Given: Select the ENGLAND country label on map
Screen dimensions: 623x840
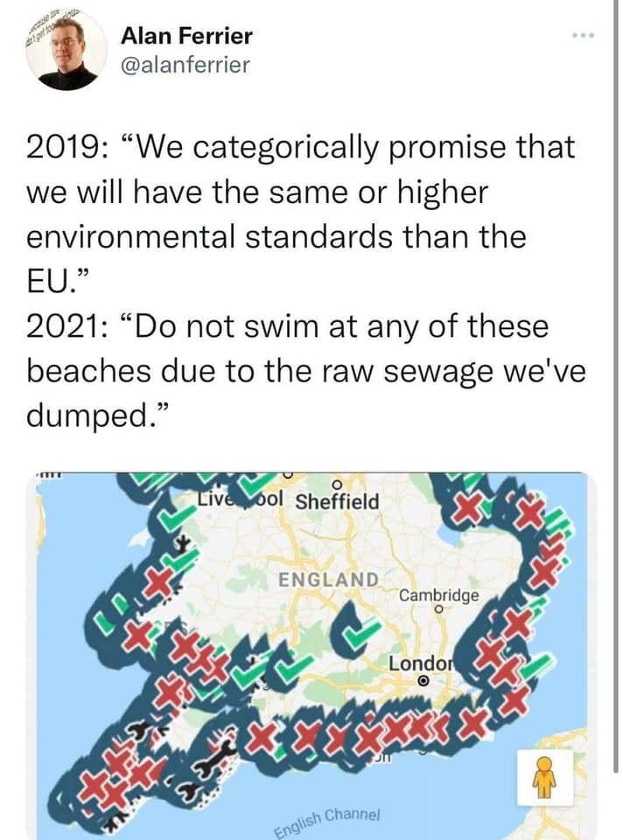Looking at the screenshot, I should 329,579.
